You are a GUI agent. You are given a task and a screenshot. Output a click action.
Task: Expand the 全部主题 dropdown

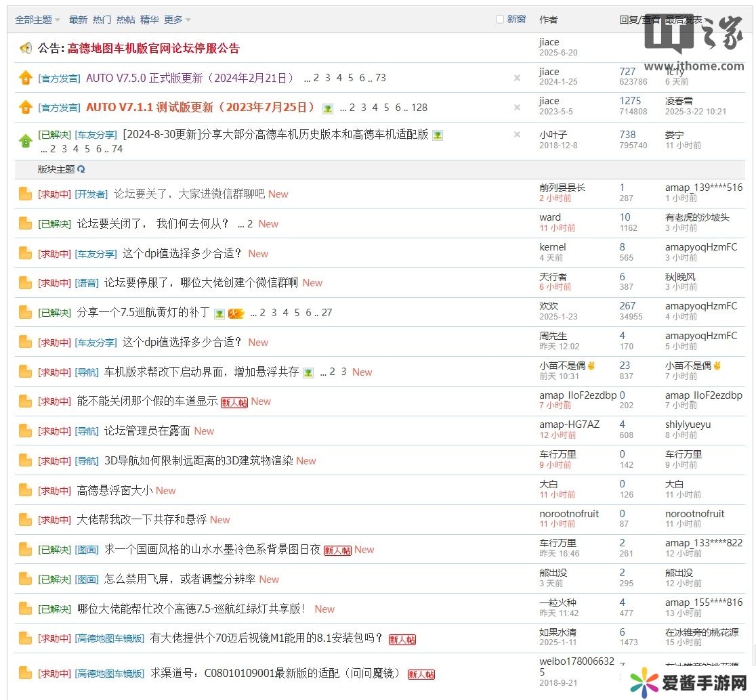pyautogui.click(x=37, y=20)
